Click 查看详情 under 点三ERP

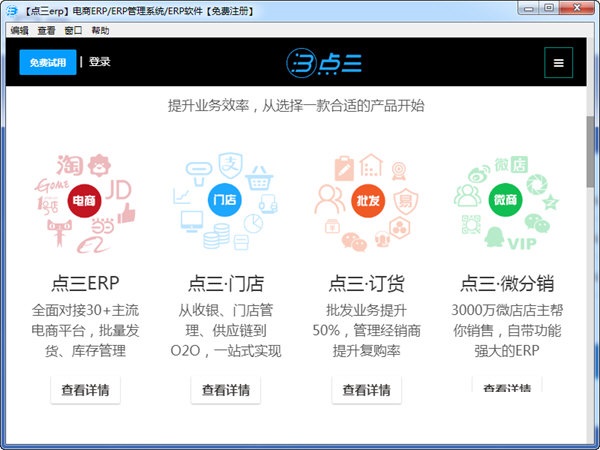click(85, 390)
